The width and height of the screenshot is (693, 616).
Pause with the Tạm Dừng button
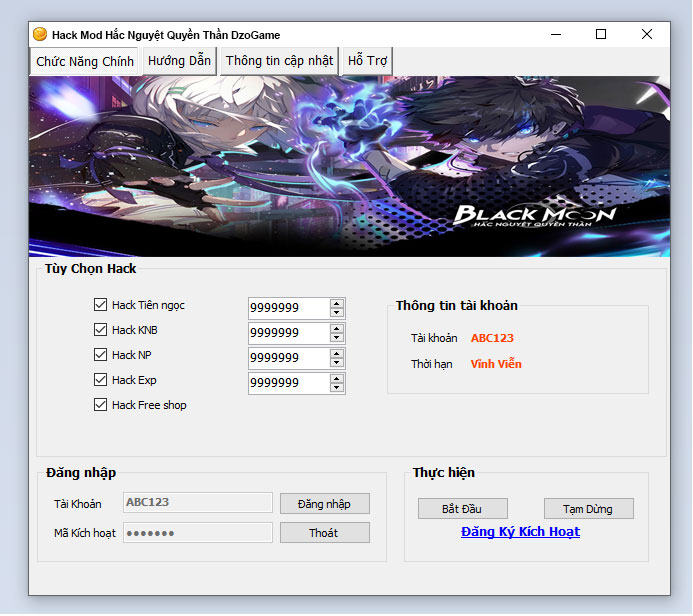pos(588,509)
